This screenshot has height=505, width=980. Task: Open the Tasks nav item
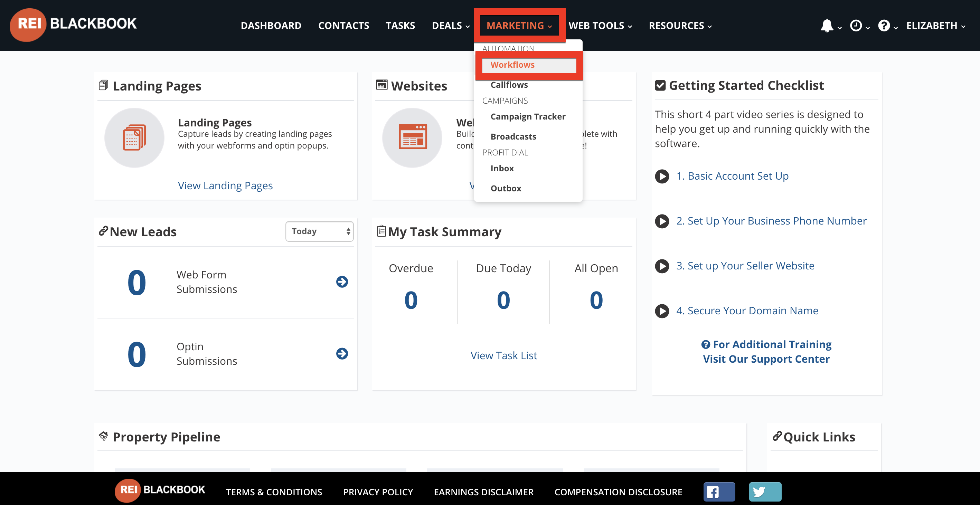click(400, 26)
